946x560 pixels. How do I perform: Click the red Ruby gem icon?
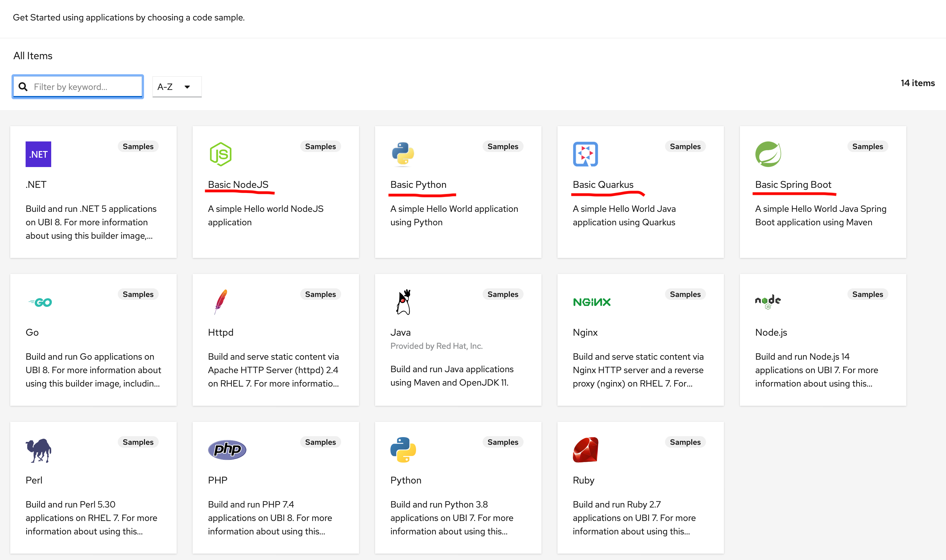(585, 449)
